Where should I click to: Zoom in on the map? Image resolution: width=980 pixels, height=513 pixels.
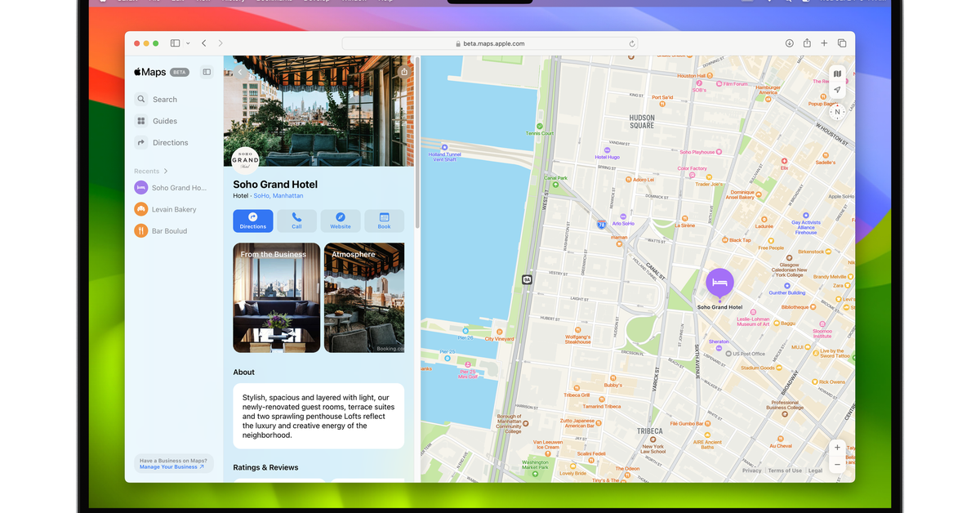(837, 448)
